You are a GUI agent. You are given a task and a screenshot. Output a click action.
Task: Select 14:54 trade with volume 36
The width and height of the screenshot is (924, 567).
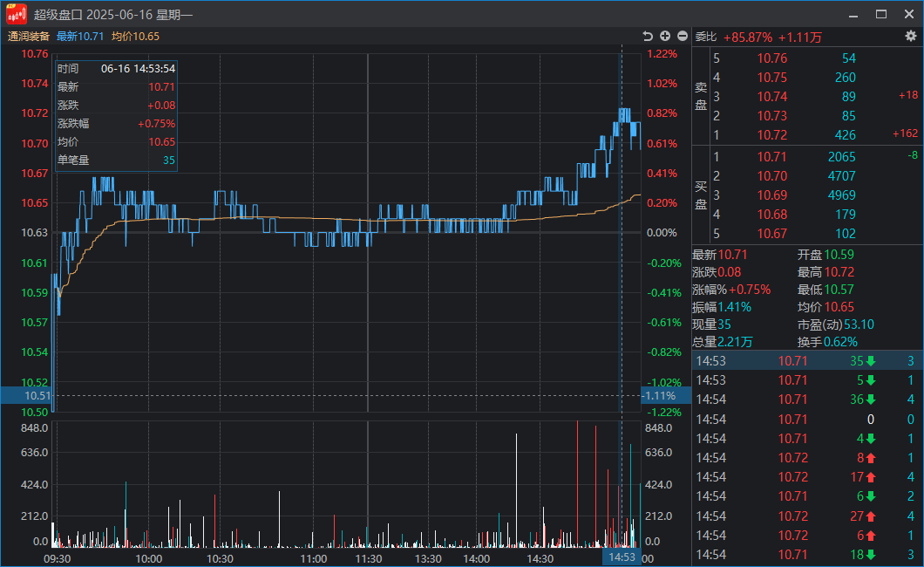807,400
